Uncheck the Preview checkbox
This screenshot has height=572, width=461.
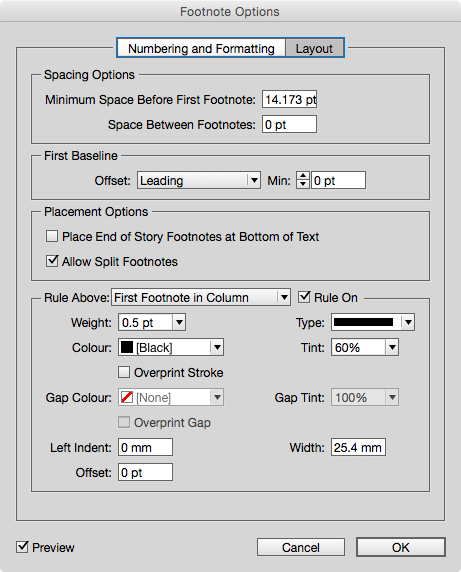pyautogui.click(x=22, y=547)
